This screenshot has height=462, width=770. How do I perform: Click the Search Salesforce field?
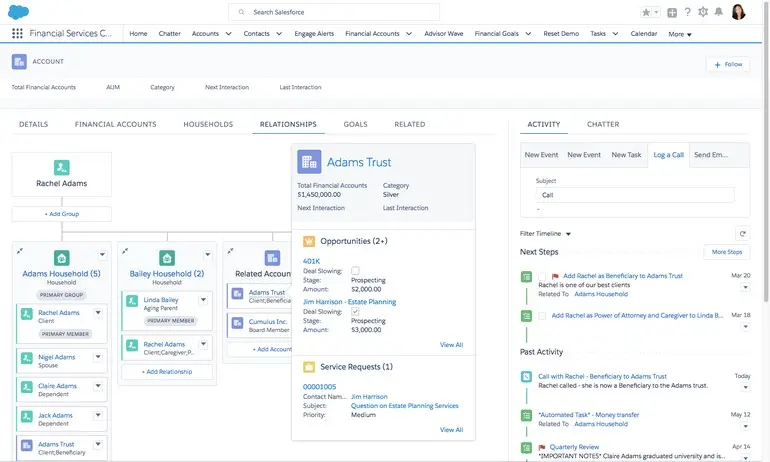click(334, 12)
